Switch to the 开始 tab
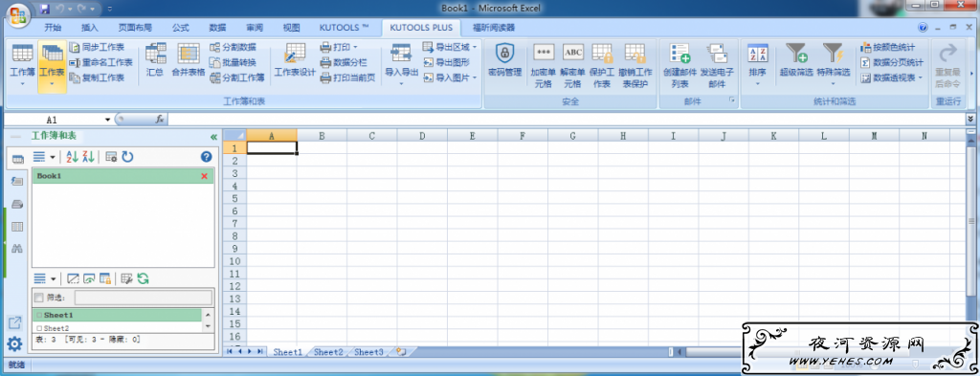The image size is (980, 376). [54, 28]
